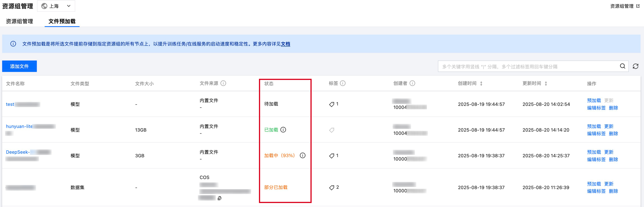Click info icon beside 加载中 (93%) status

click(302, 155)
